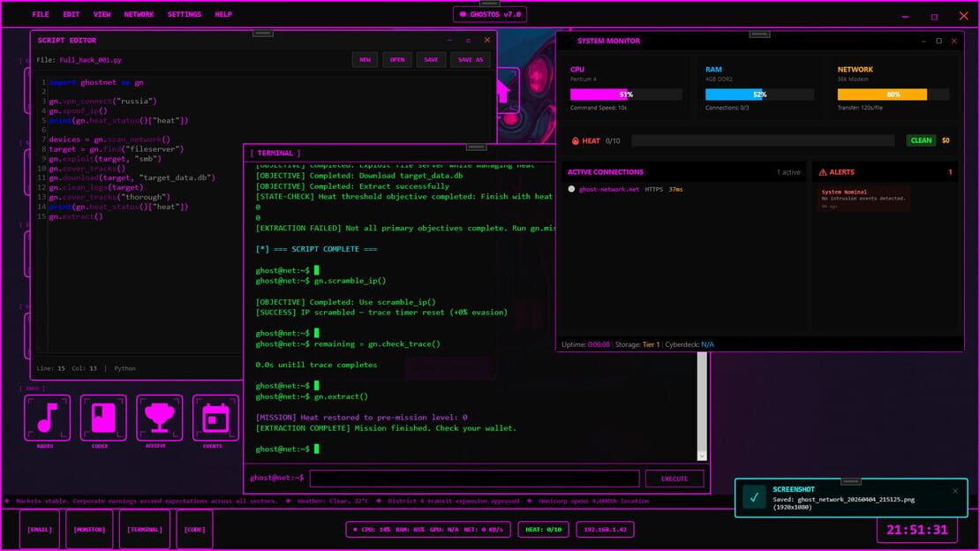Open the View menu
The width and height of the screenshot is (980, 551).
coord(102,14)
